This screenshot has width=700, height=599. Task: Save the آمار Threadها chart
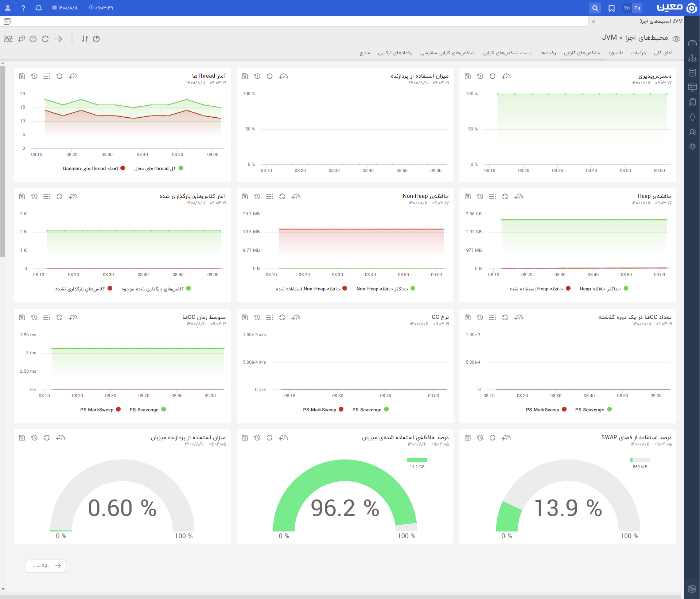(x=22, y=76)
